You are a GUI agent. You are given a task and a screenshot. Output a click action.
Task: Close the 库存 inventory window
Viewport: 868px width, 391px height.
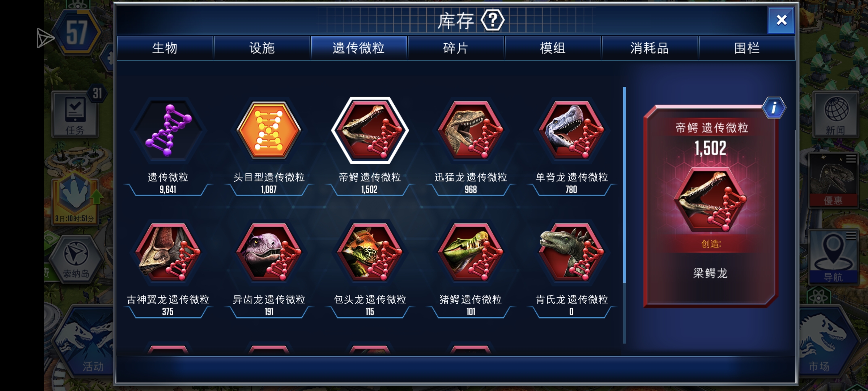[781, 20]
